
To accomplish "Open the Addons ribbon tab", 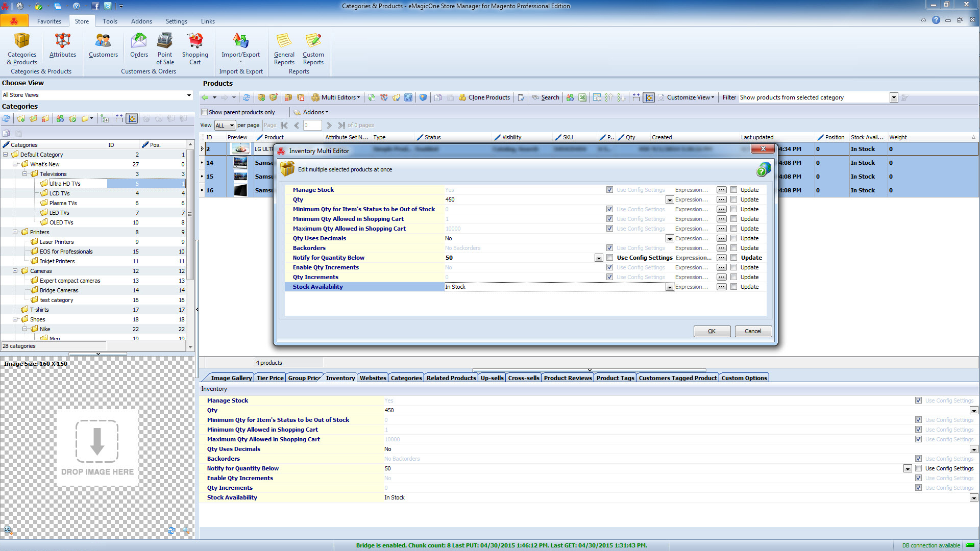I will (141, 21).
